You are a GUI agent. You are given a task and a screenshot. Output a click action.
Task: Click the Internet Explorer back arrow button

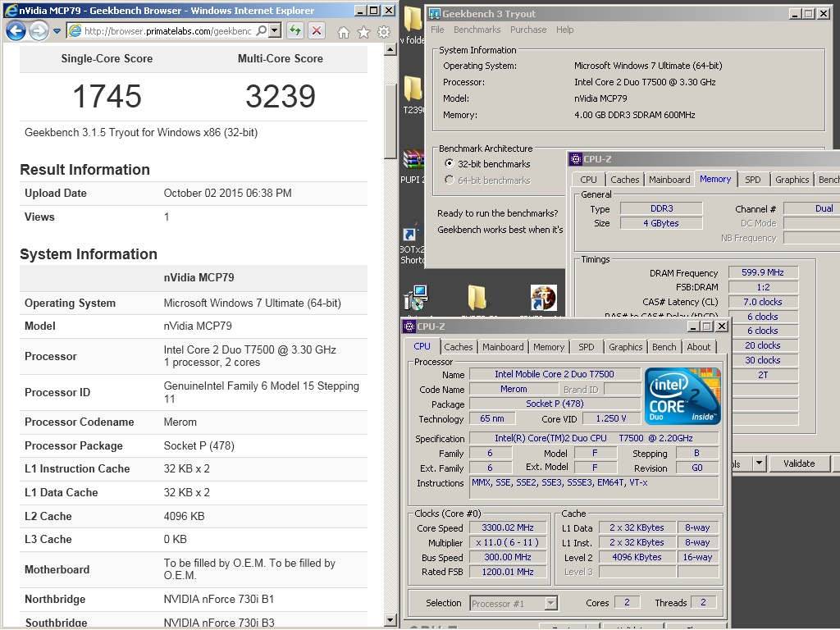tap(16, 31)
